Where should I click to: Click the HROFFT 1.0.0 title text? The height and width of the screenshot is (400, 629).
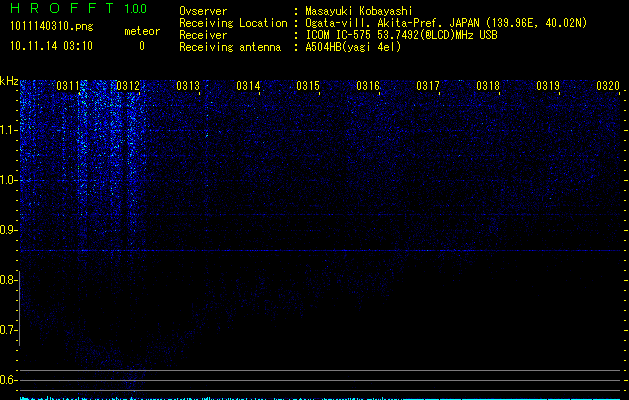coord(79,8)
